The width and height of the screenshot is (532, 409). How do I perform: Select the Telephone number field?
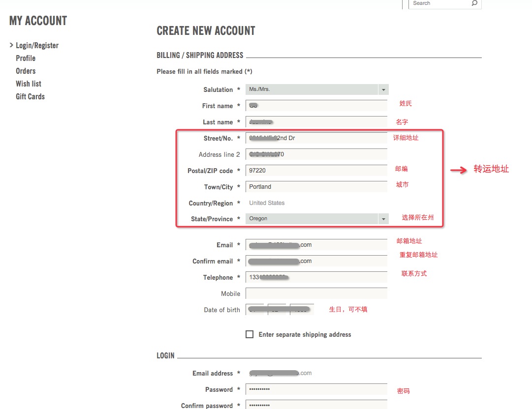click(x=316, y=277)
